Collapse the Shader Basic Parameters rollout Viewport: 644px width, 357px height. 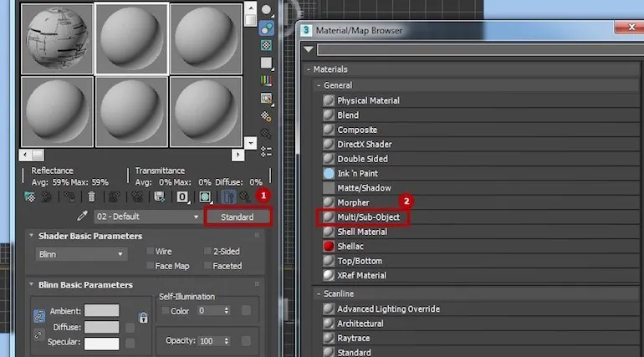32,236
